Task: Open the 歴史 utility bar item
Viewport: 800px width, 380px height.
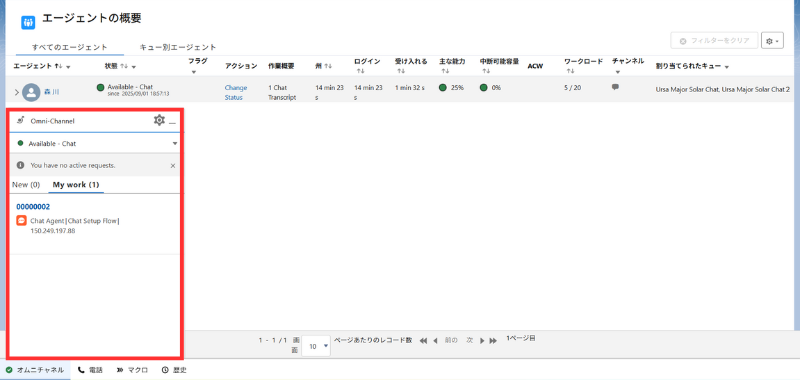Action: pos(173,370)
